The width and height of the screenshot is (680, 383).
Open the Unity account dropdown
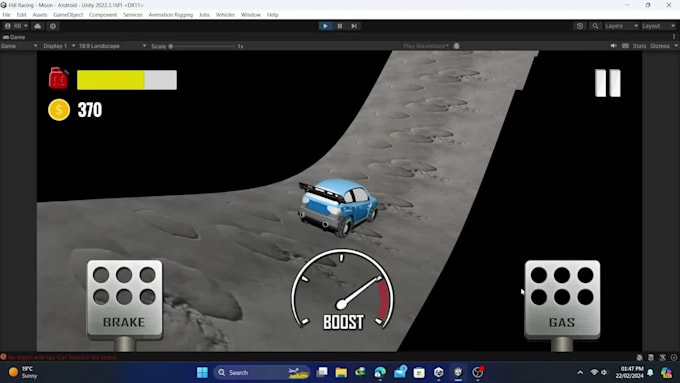(16, 26)
